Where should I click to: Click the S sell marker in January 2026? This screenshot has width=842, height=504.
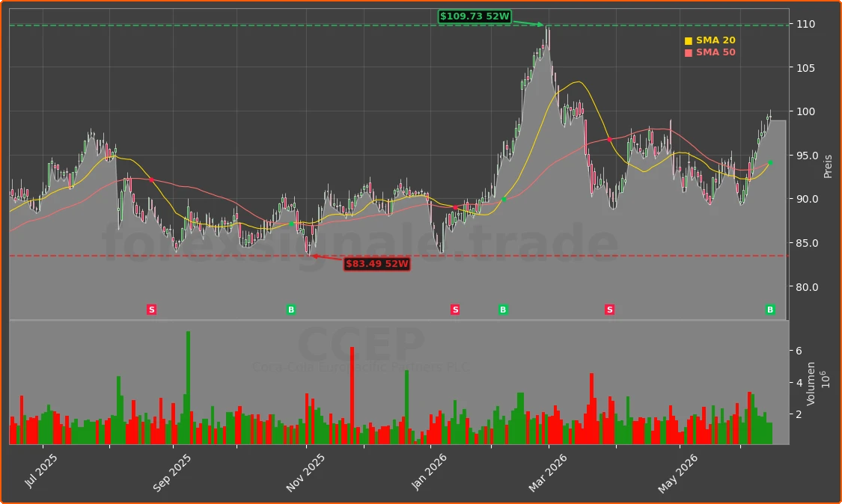point(455,309)
